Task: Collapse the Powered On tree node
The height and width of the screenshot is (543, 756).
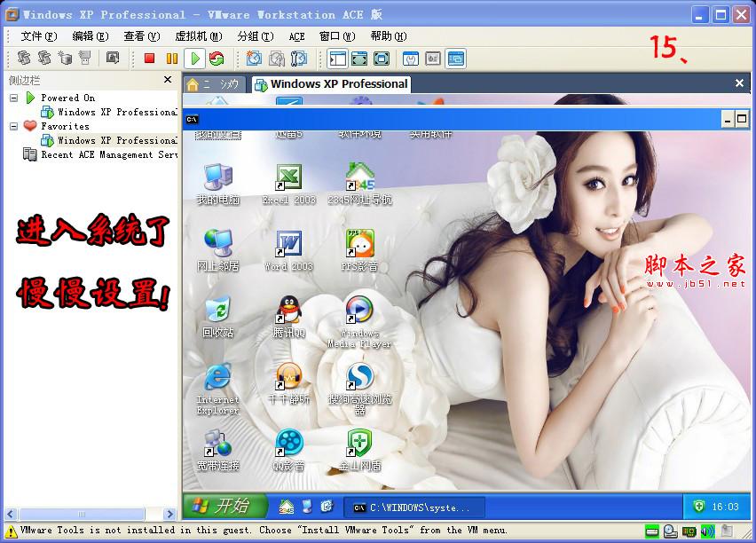Action: coord(14,98)
